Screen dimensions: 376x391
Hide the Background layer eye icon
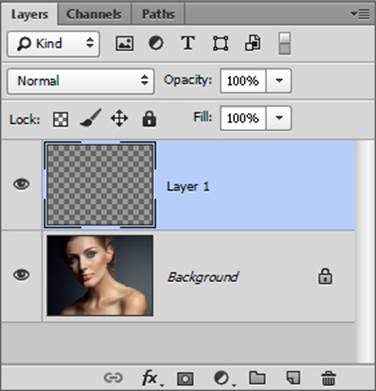[x=21, y=275]
